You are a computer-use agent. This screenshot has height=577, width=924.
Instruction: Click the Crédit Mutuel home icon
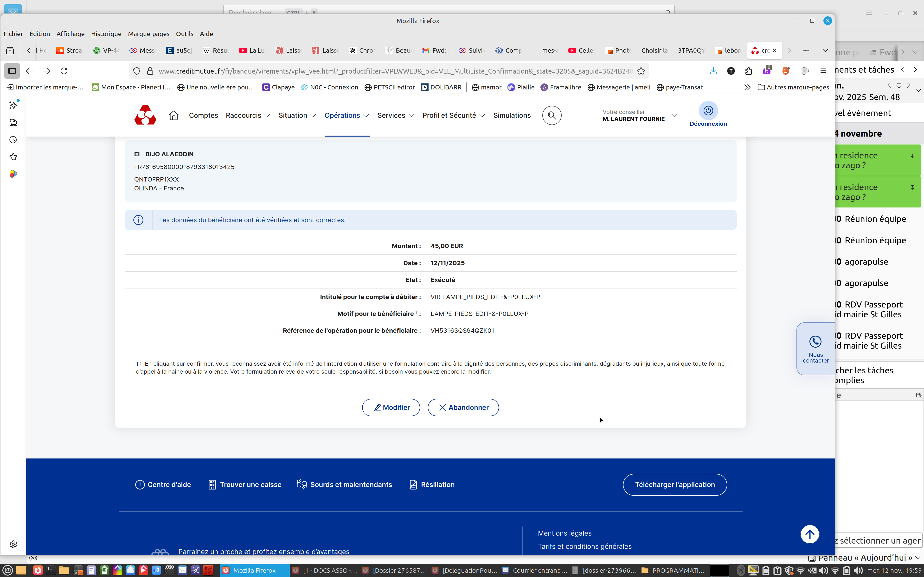(x=174, y=115)
